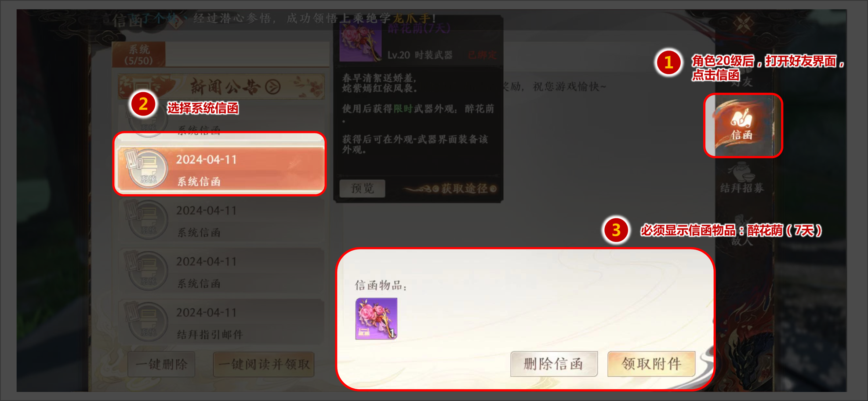This screenshot has width=868, height=401.
Task: Open the 结拜招募 jar icon
Action: click(x=742, y=172)
